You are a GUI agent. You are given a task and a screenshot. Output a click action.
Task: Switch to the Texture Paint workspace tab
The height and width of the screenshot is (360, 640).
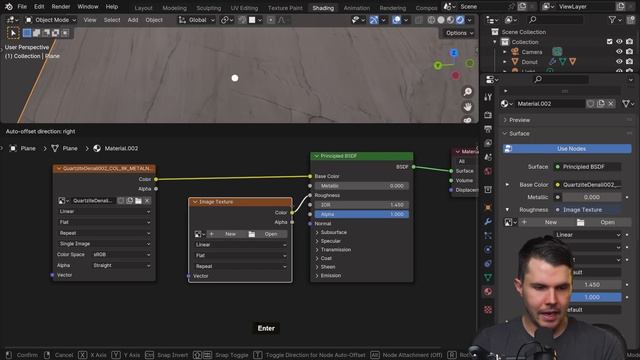click(285, 8)
